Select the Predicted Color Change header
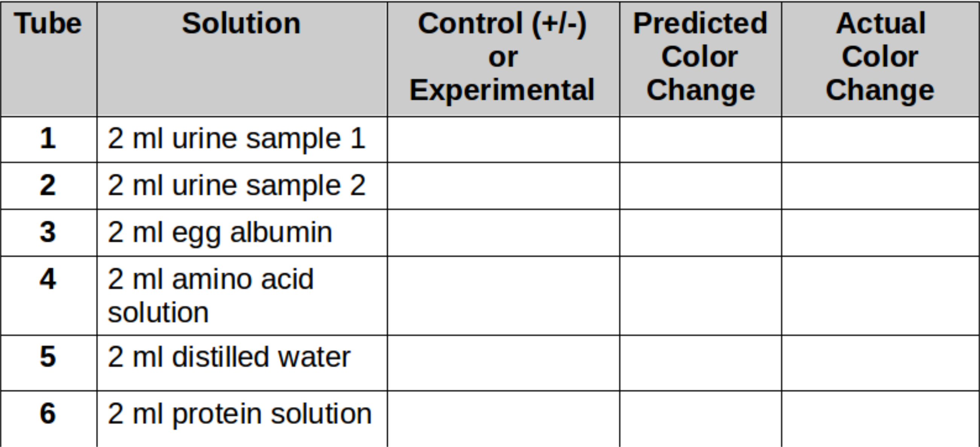The width and height of the screenshot is (980, 447). pyautogui.click(x=700, y=57)
